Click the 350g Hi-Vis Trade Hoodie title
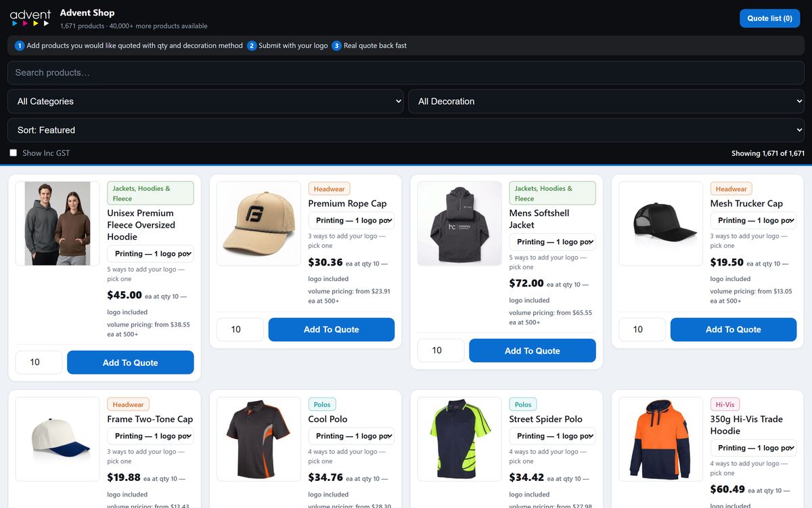 (746, 425)
